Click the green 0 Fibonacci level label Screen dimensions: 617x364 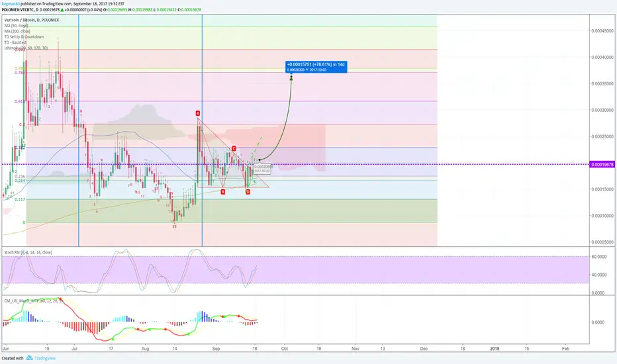coord(24,223)
